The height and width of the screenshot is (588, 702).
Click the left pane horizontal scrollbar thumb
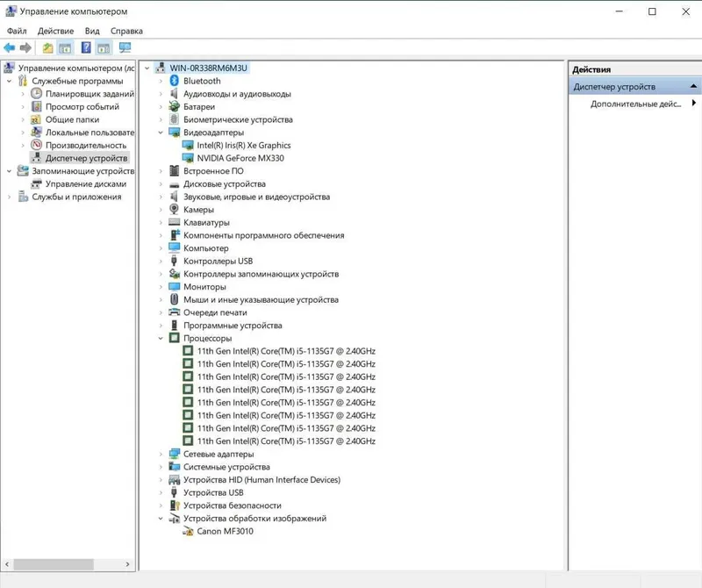(x=54, y=564)
